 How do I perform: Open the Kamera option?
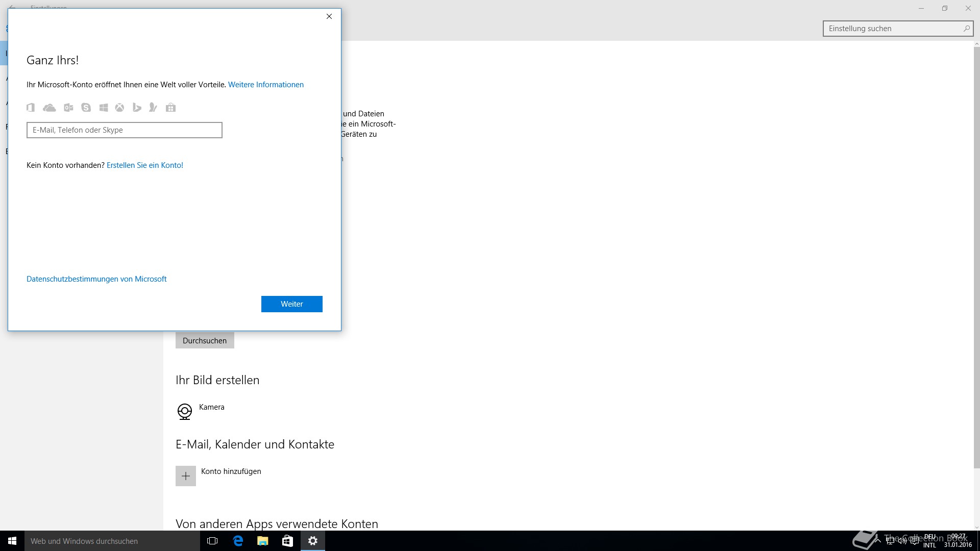(201, 411)
